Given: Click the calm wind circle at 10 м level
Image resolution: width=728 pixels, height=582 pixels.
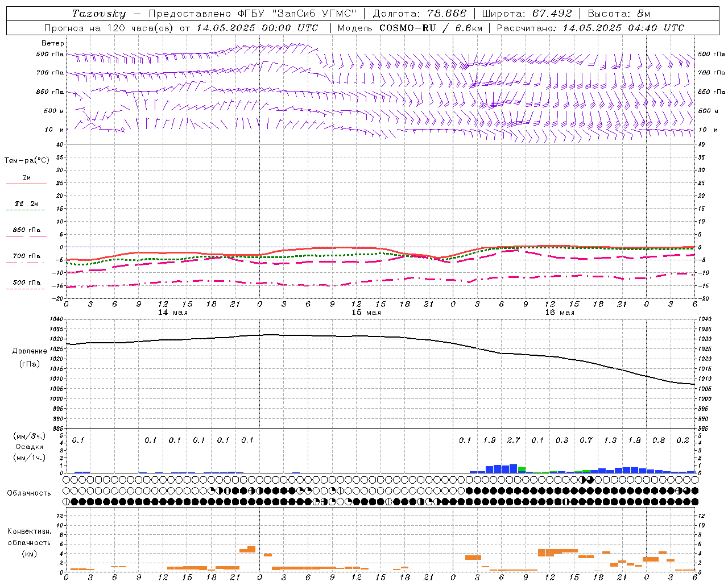Looking at the screenshot, I should 122,130.
